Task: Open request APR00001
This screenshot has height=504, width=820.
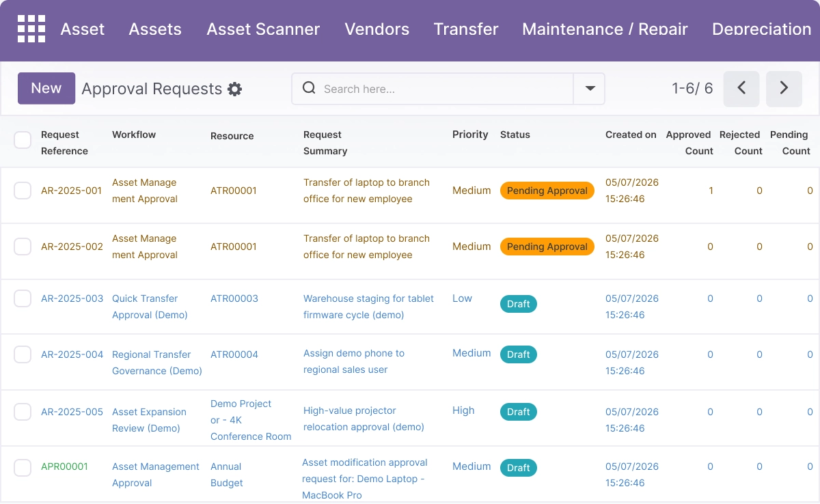Action: click(x=64, y=466)
